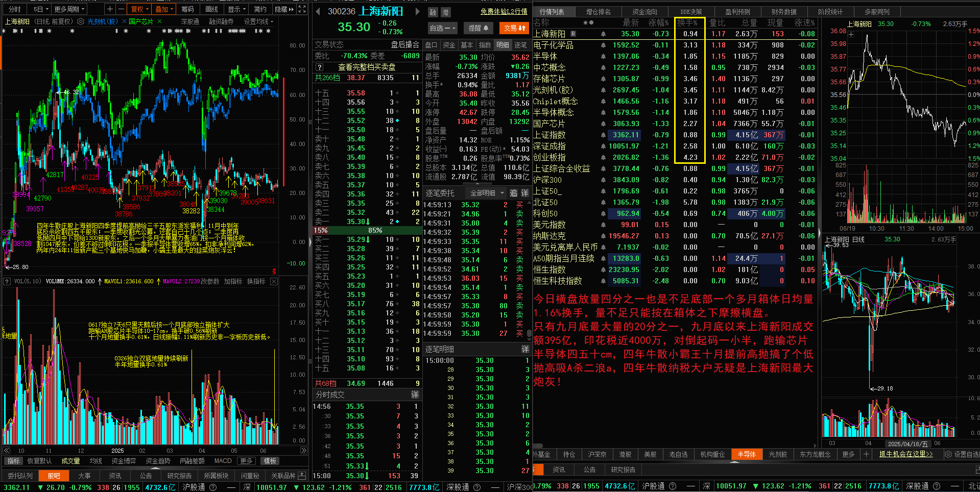980x492 pixels.
Task: Expand hidden panels with 隐藏 arrows
Action: 284,9
